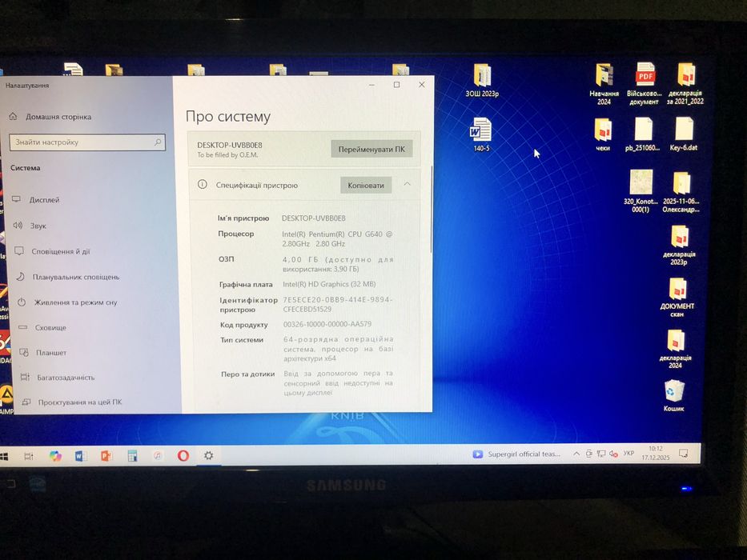The width and height of the screenshot is (747, 560).
Task: Open Calculator from the taskbar
Action: [132, 456]
